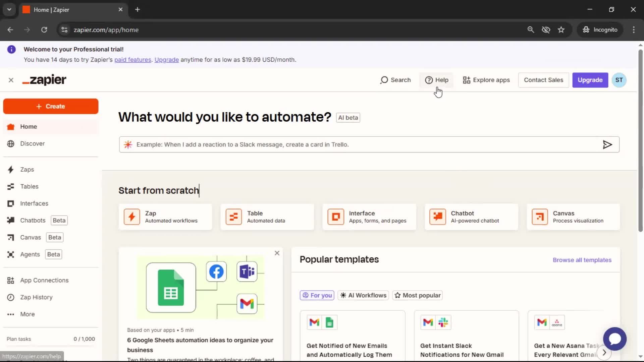Open Instant Slack Notifications Gmail template
The image size is (644, 362).
tap(466, 336)
